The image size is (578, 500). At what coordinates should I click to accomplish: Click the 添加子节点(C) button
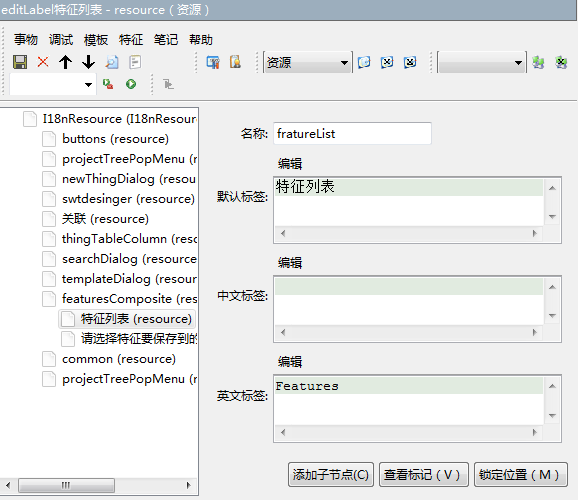[x=331, y=475]
